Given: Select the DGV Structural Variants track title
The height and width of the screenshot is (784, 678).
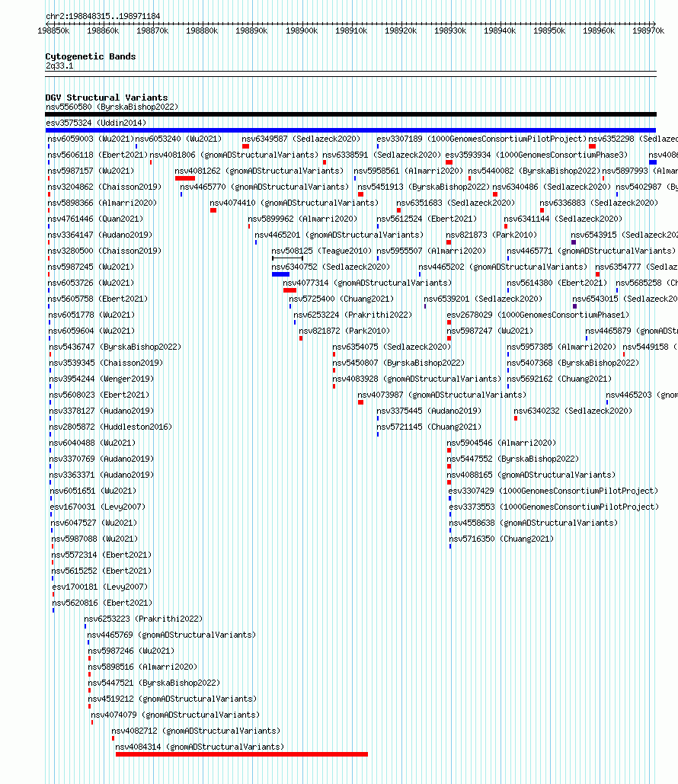Looking at the screenshot, I should pyautogui.click(x=107, y=98).
